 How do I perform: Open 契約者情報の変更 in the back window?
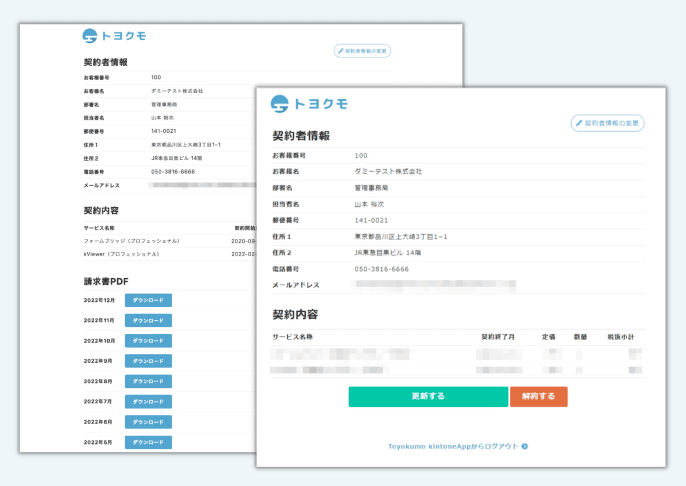point(362,50)
